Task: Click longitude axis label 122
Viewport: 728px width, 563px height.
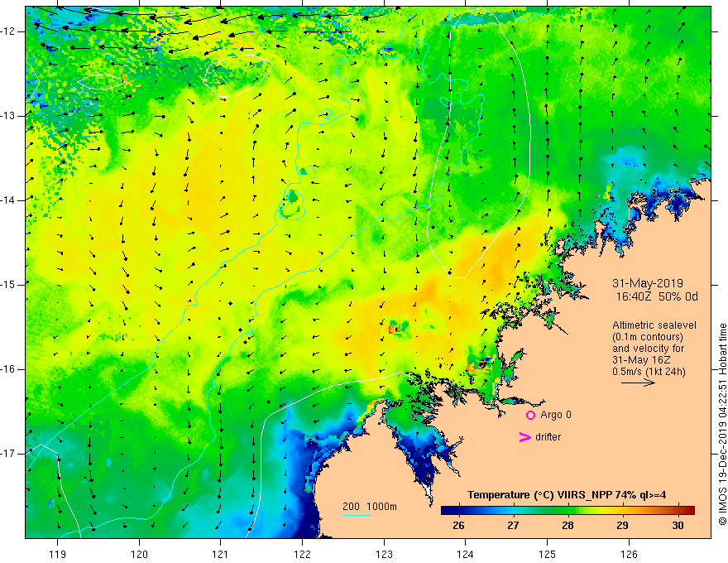Action: pos(302,554)
